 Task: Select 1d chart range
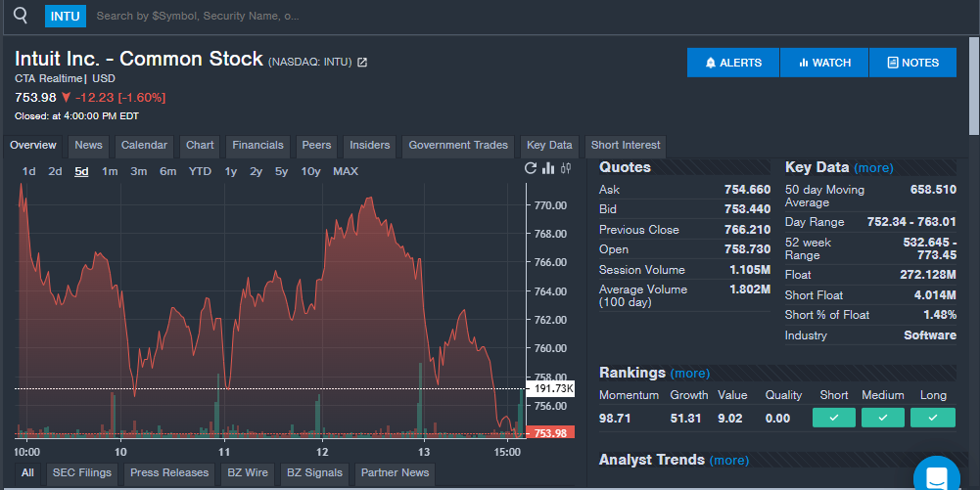28,172
